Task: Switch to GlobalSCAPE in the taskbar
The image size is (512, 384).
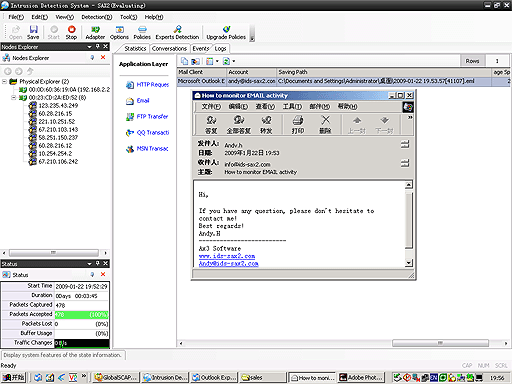Action: coord(116,377)
